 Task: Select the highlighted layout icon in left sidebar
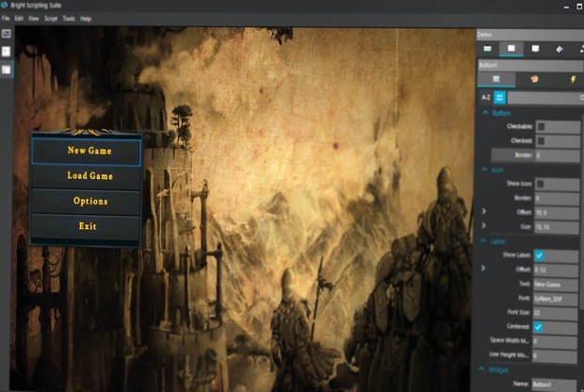7,70
